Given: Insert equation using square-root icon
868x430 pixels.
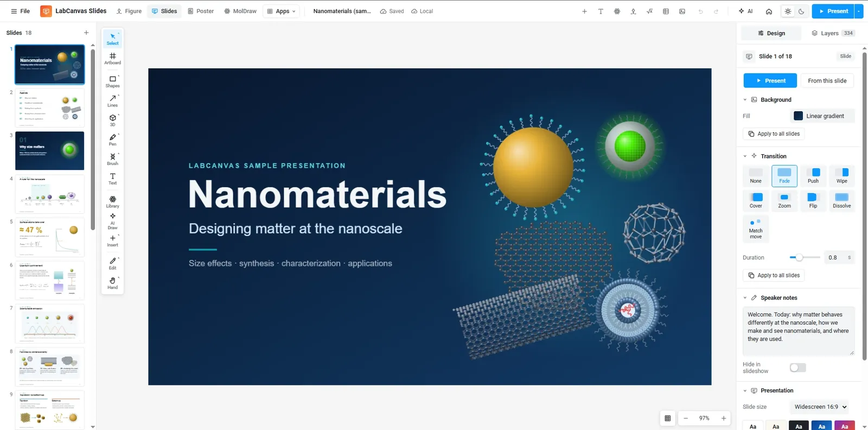Looking at the screenshot, I should coord(649,11).
